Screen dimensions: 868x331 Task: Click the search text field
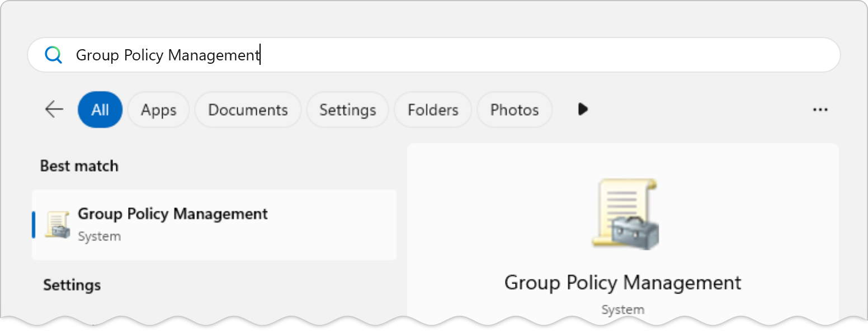pyautogui.click(x=434, y=55)
